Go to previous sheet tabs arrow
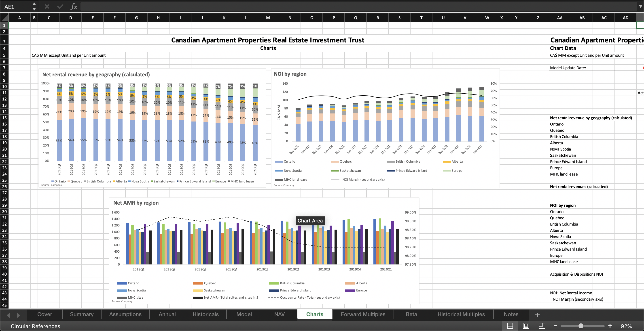Screen dimensions: 644x331 coord(8,315)
